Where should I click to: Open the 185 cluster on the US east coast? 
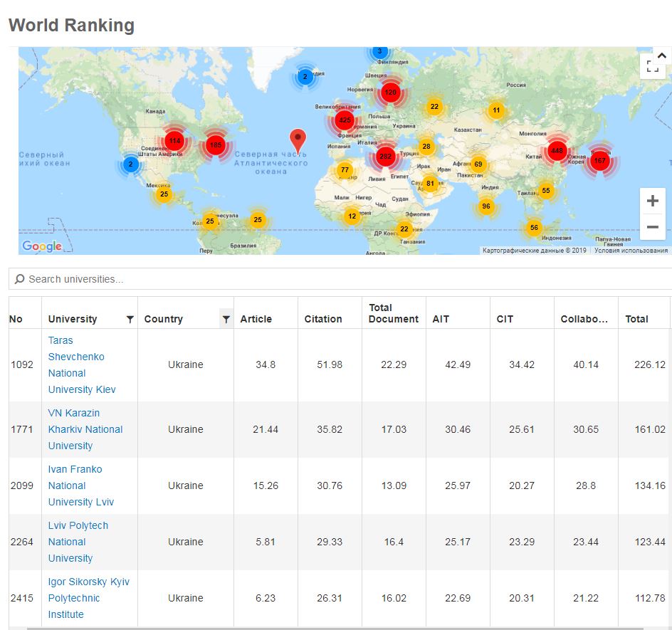[x=216, y=145]
